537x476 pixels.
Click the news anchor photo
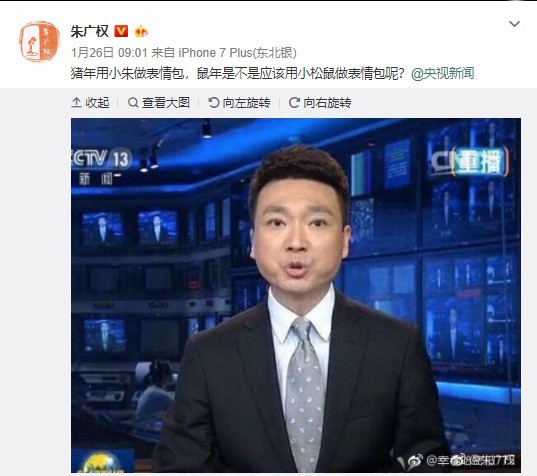(296, 295)
